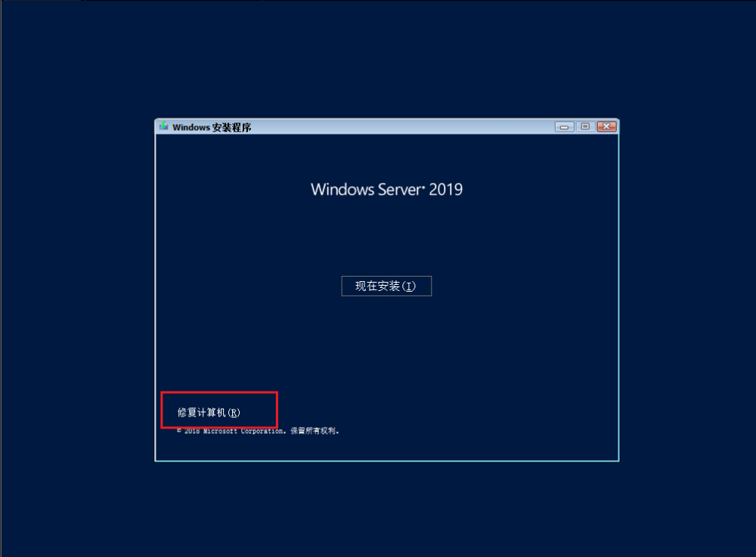The height and width of the screenshot is (557, 756).
Task: Click the 修复 characters of repair link
Action: pos(187,413)
